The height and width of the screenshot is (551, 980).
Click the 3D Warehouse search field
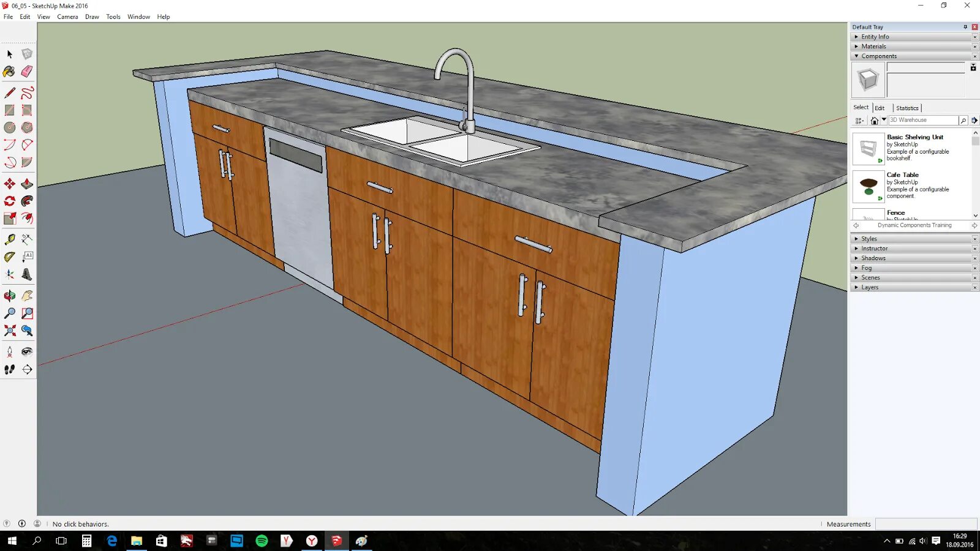click(923, 121)
